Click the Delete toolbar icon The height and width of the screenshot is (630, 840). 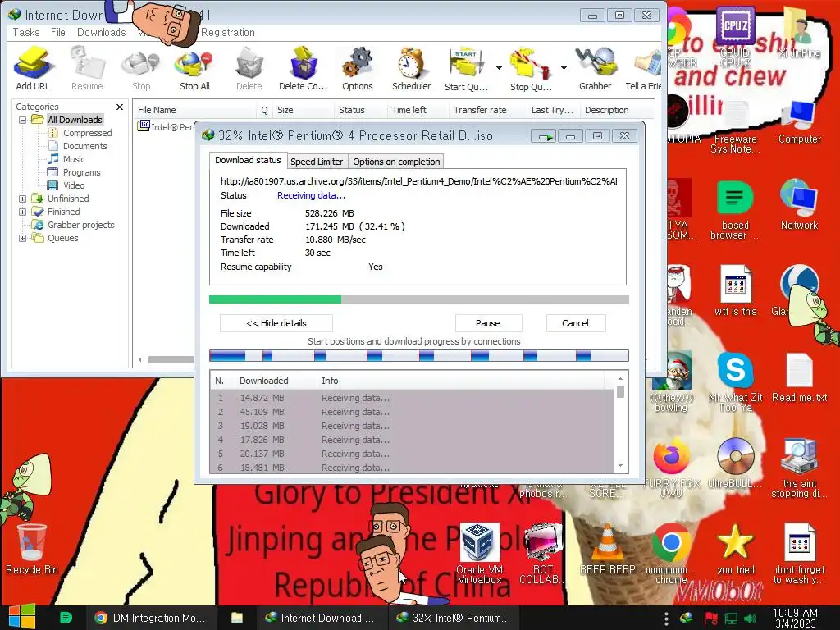[x=249, y=68]
